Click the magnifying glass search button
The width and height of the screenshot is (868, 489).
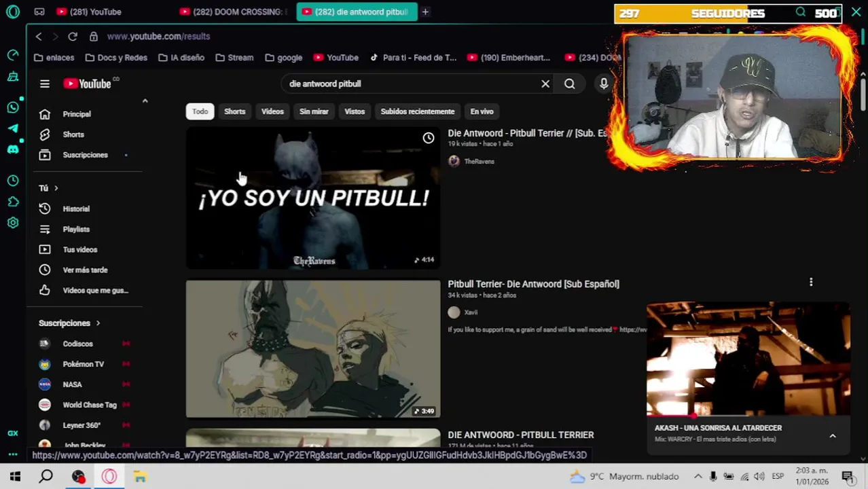(570, 84)
